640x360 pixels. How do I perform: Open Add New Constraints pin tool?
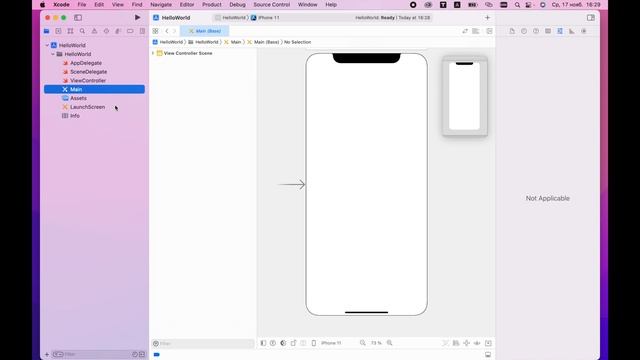pos(467,343)
